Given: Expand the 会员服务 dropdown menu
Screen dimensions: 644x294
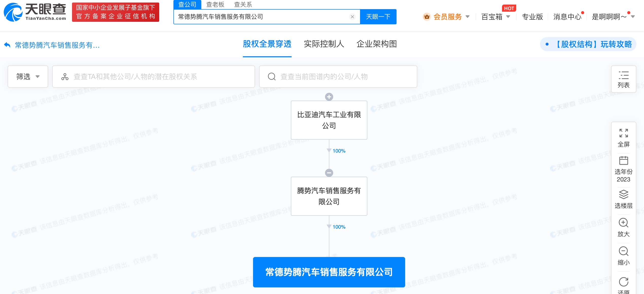Looking at the screenshot, I should pos(447,17).
